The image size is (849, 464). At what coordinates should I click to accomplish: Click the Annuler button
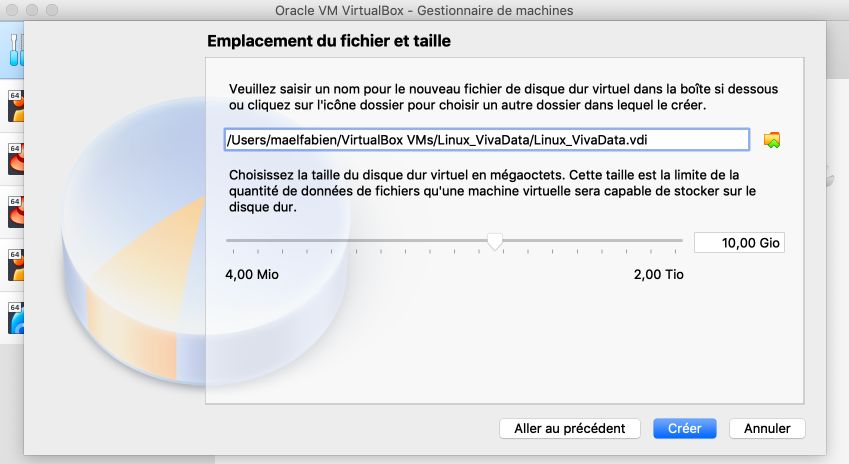pyautogui.click(x=767, y=428)
